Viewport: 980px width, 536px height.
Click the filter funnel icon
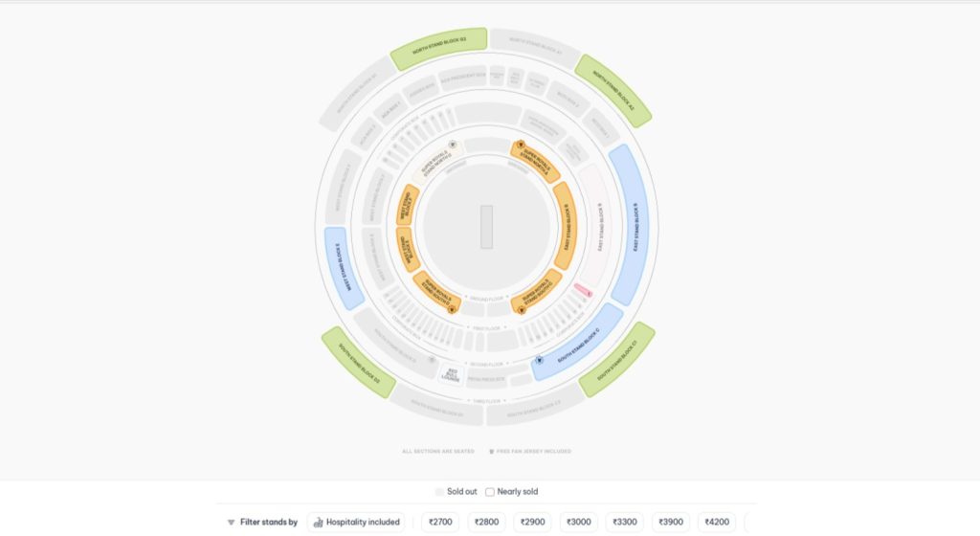coord(231,523)
